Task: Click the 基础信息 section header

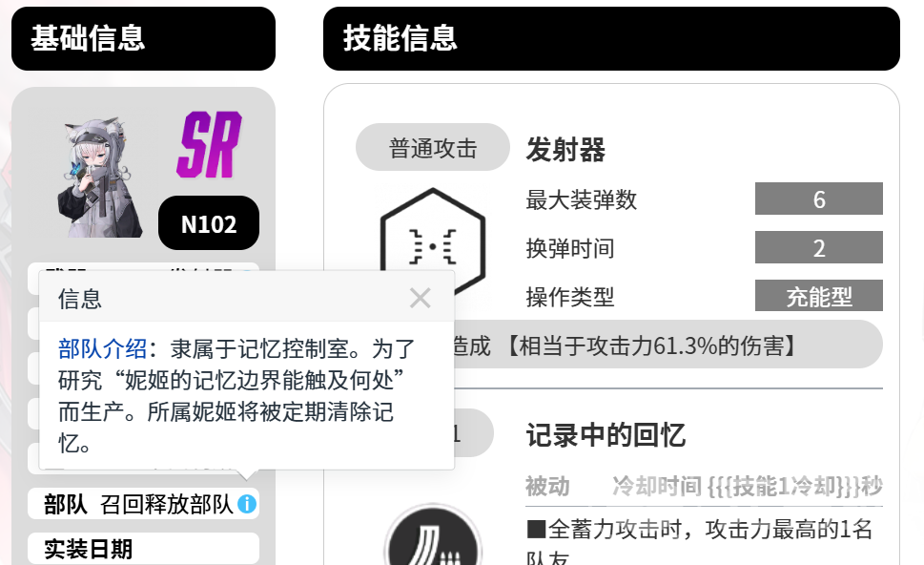Action: (143, 39)
